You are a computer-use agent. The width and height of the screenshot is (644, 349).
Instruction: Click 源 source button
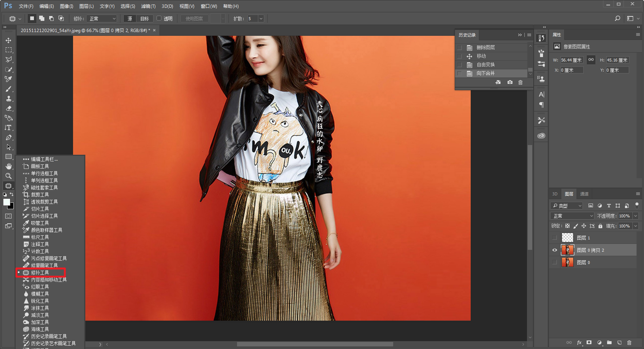[x=130, y=18]
